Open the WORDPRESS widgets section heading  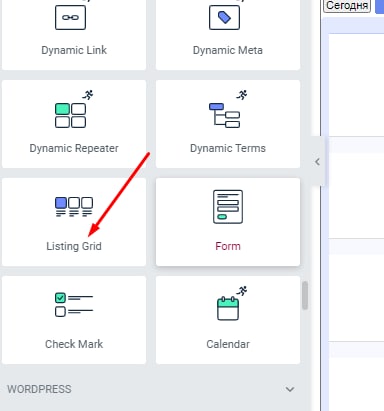tap(39, 389)
